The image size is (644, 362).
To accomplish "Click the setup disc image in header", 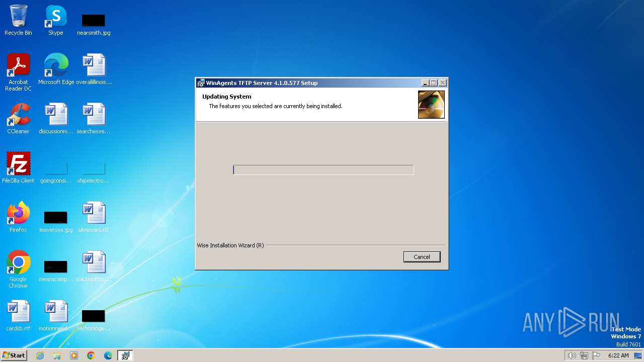I will coord(431,105).
